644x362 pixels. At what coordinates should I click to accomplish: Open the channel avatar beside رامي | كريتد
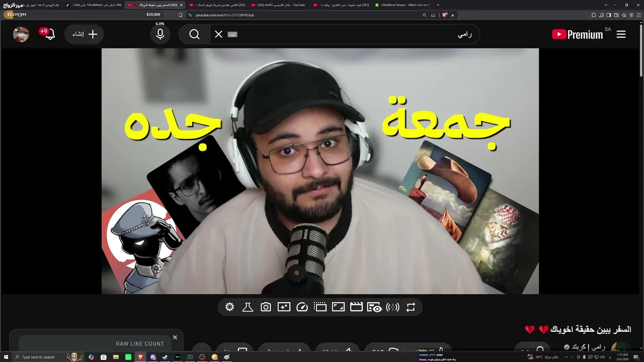coord(620,348)
